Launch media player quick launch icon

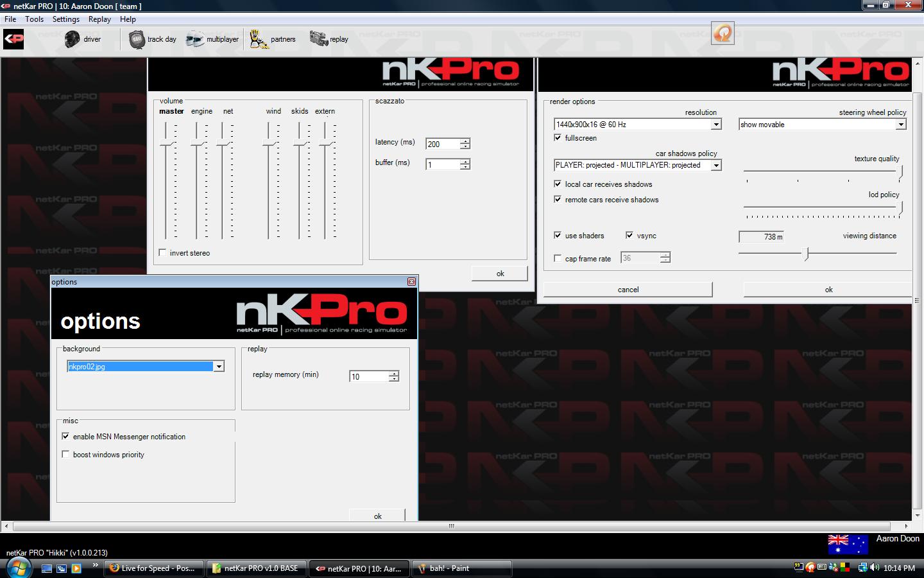(x=76, y=568)
